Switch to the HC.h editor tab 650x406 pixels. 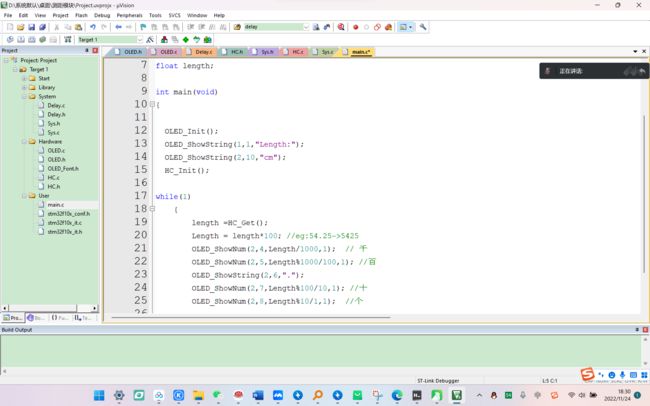tap(233, 52)
